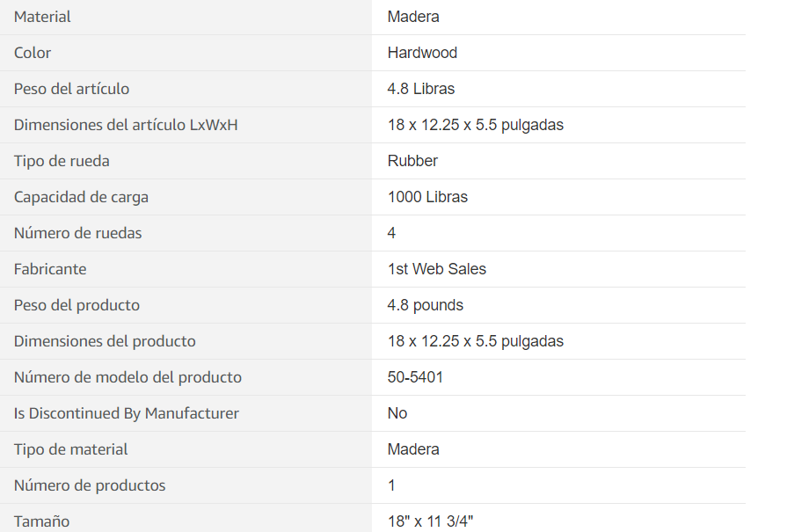The image size is (787, 532).
Task: Select the "4.8 Libras" value
Action: (x=420, y=89)
